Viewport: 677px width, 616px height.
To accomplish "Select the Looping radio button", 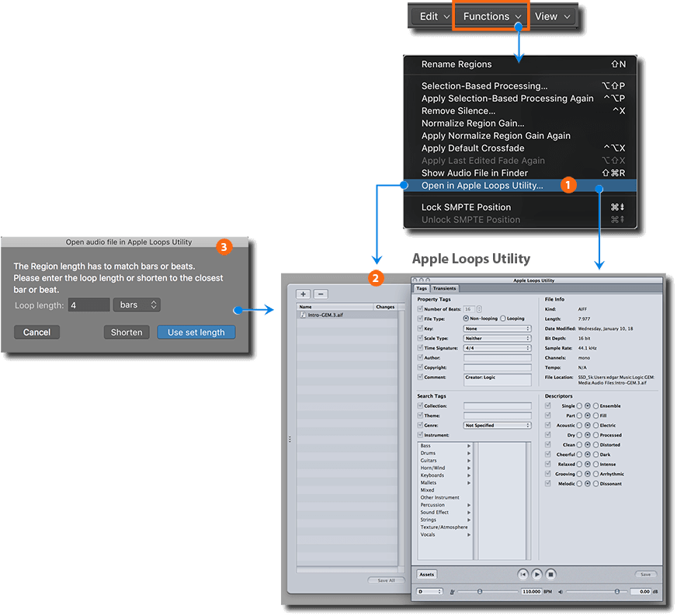I will [x=503, y=318].
